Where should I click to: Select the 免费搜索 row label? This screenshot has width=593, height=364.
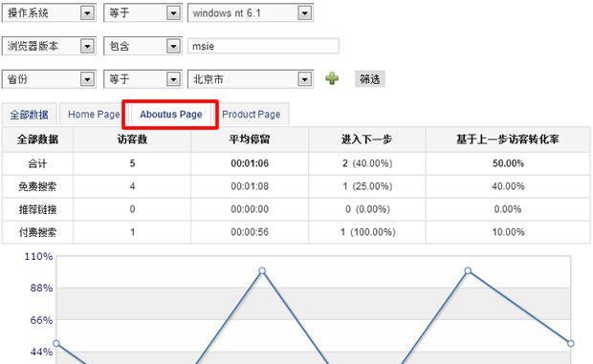[x=37, y=186]
